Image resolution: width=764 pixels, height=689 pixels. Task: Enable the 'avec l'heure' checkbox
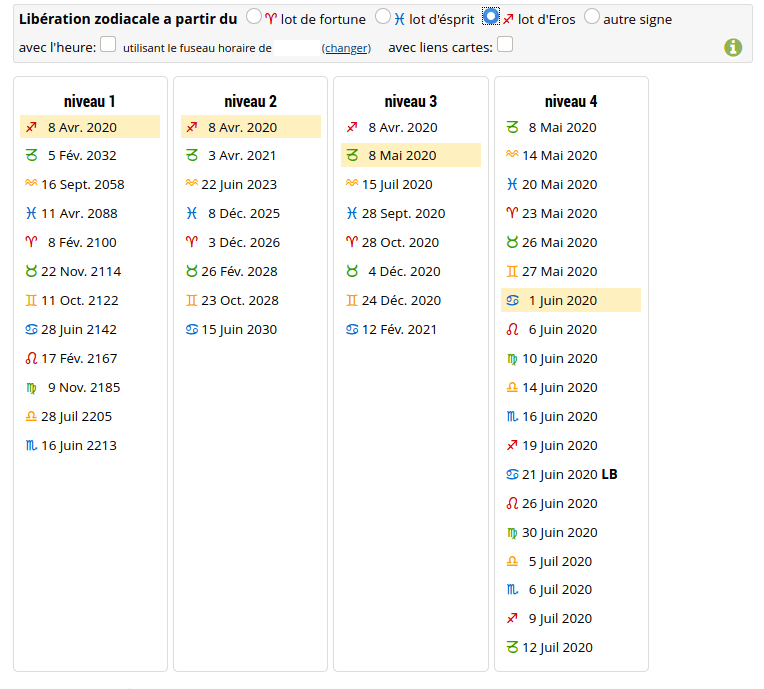point(108,45)
